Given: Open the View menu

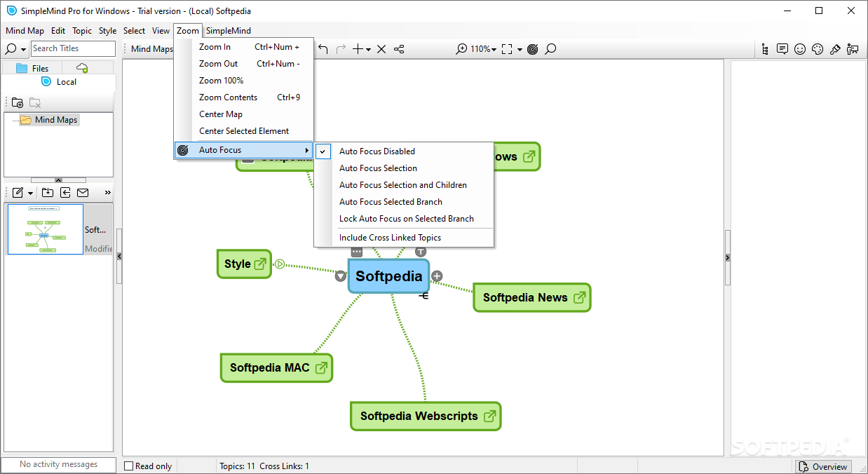Looking at the screenshot, I should pyautogui.click(x=161, y=31).
